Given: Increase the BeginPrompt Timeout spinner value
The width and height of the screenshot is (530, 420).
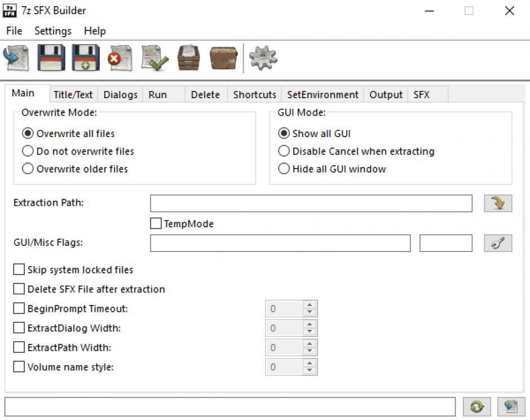Looking at the screenshot, I should tap(310, 305).
